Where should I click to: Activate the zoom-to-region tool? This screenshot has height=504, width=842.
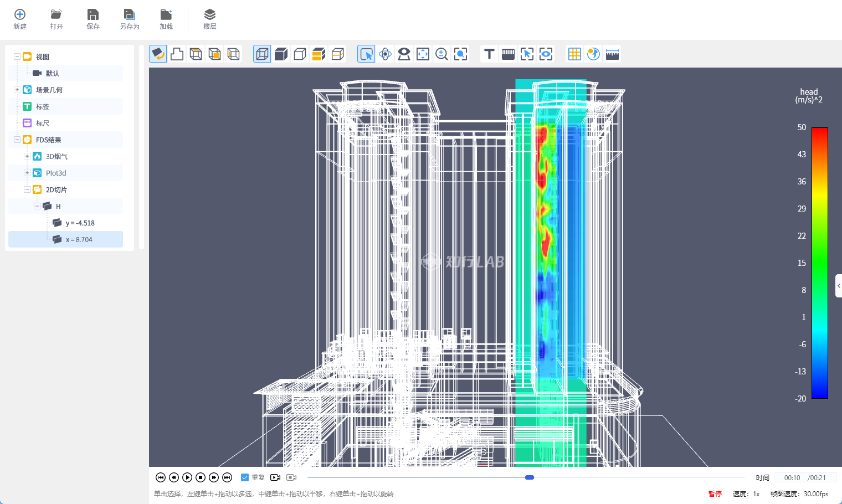461,54
